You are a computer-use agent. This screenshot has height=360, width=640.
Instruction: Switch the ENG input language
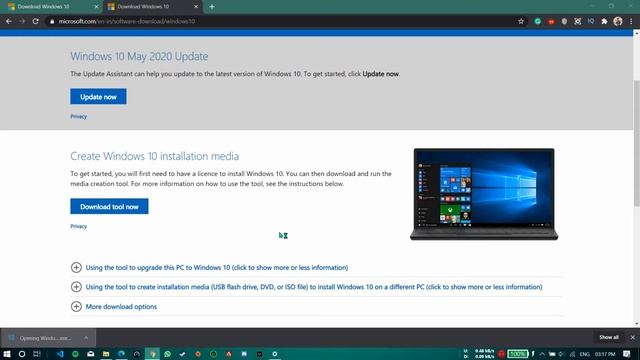[x=584, y=354]
